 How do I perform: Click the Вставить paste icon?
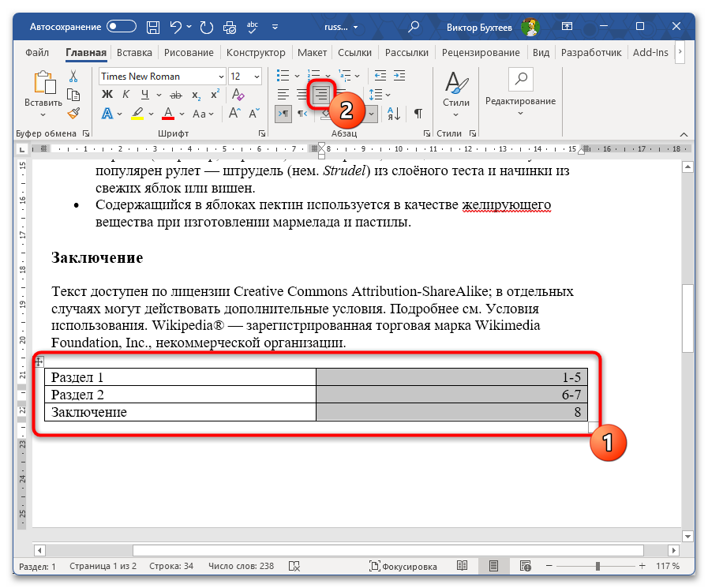[x=44, y=82]
